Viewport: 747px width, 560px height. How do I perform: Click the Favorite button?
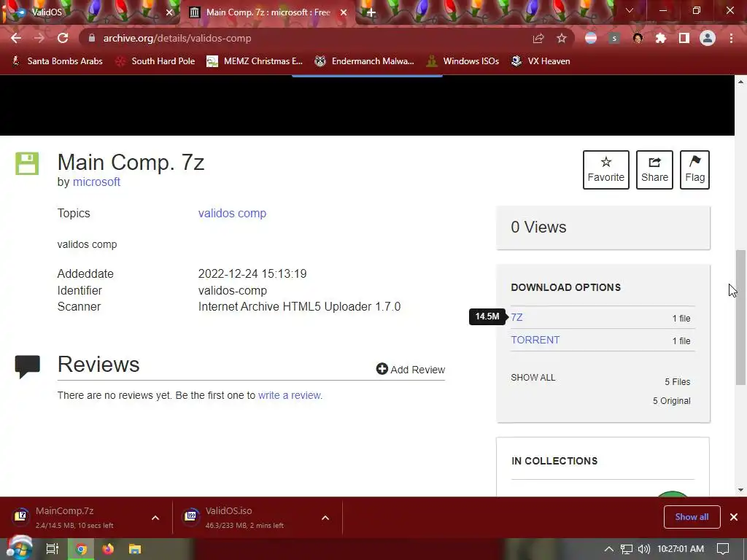(x=606, y=169)
